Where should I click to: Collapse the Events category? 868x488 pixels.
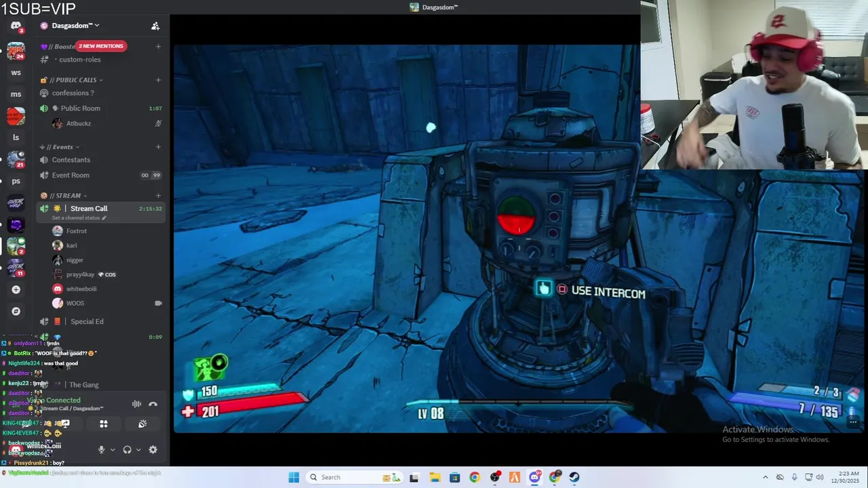(x=63, y=147)
